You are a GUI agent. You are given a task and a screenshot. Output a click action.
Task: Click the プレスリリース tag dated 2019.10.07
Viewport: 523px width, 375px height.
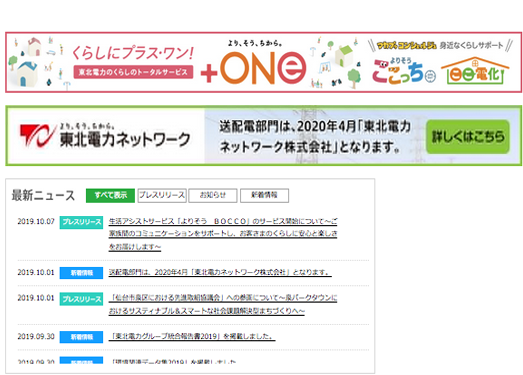[81, 222]
